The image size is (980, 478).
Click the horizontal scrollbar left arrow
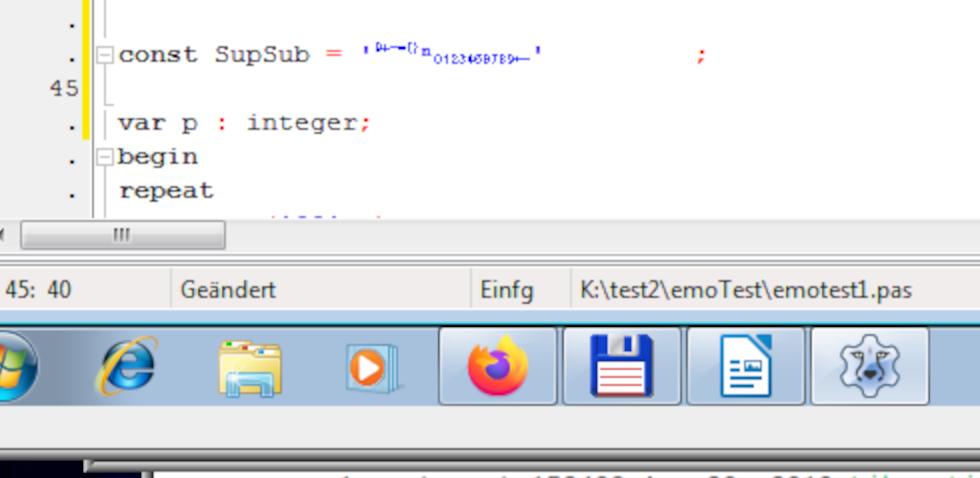(x=3, y=236)
